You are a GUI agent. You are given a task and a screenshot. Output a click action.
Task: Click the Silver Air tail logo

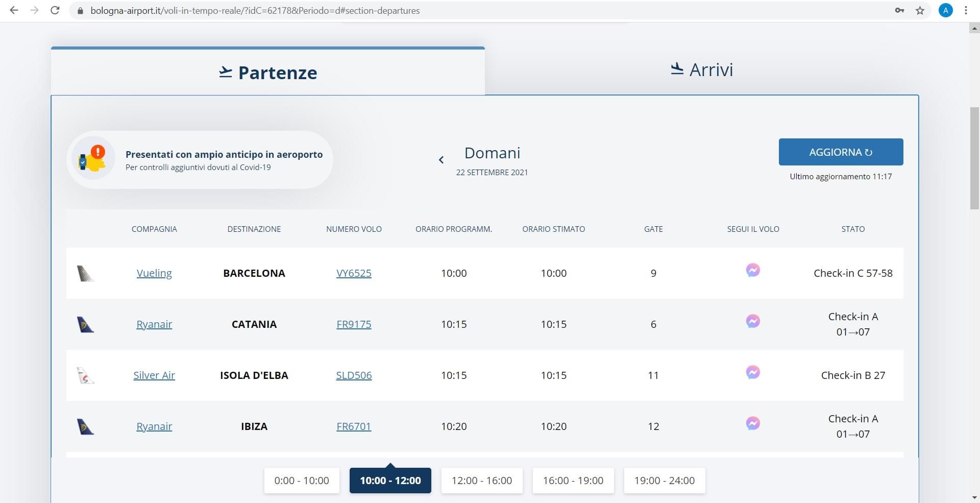click(x=85, y=376)
